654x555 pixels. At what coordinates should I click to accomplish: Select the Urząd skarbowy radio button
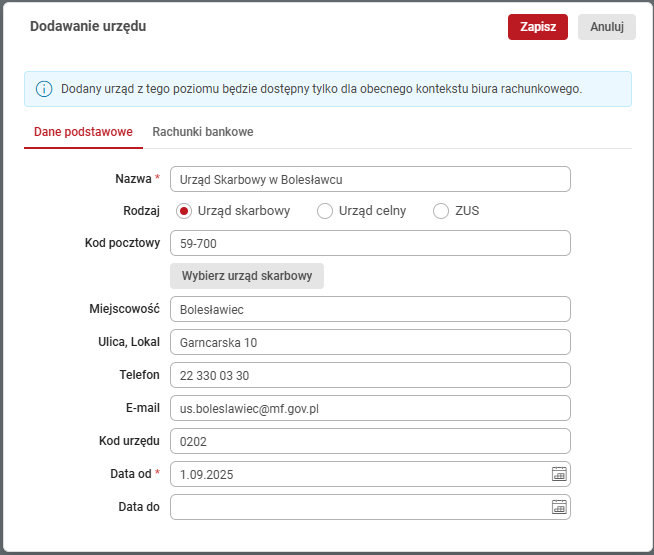pyautogui.click(x=184, y=211)
